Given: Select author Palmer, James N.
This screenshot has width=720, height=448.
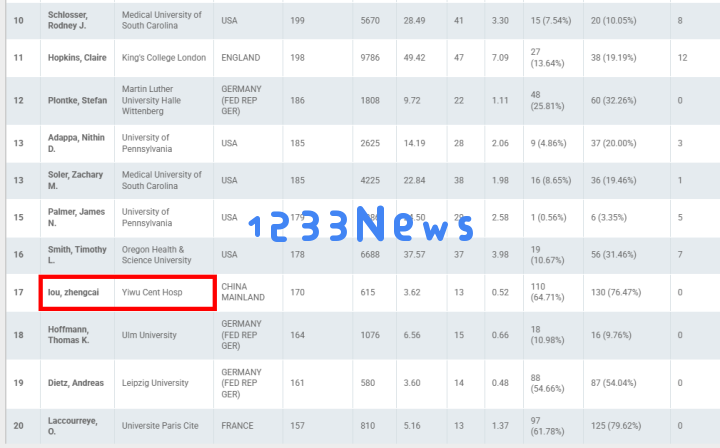Looking at the screenshot, I should click(x=76, y=218).
